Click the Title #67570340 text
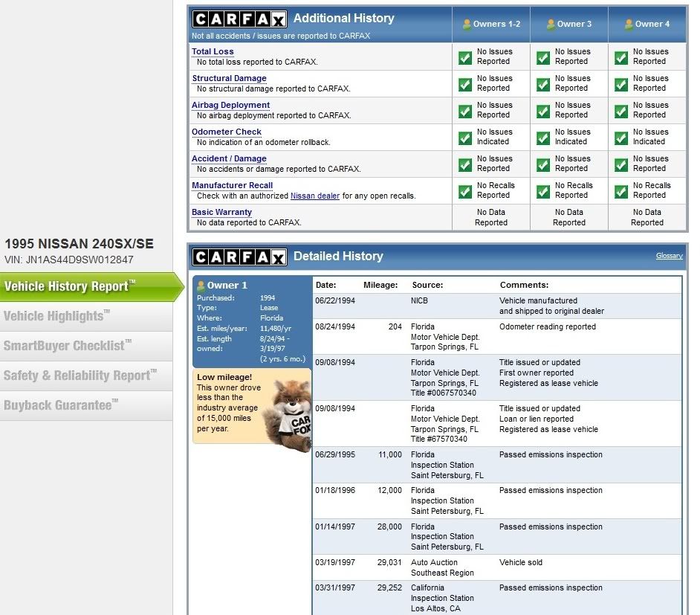The image size is (700, 615). [x=439, y=439]
